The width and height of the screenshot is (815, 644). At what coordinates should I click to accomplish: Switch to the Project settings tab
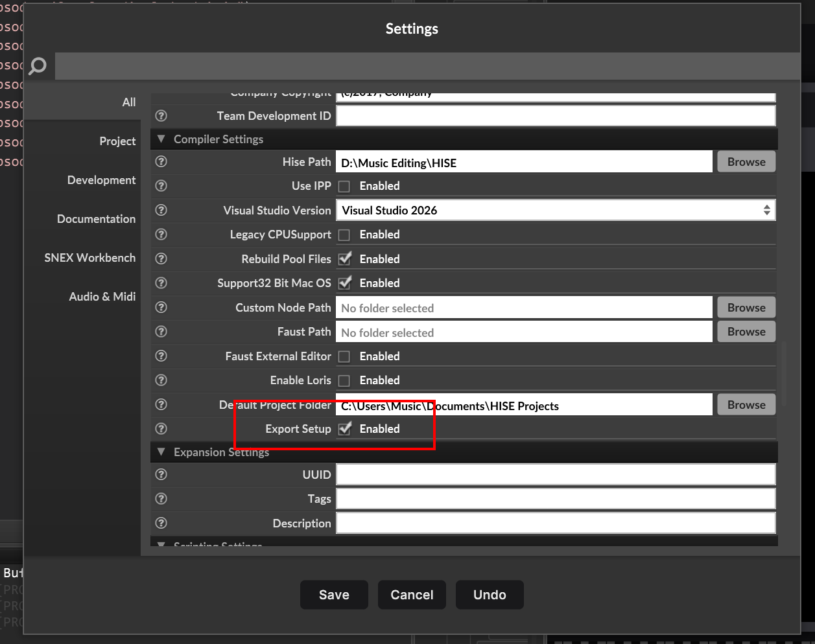[x=117, y=141]
